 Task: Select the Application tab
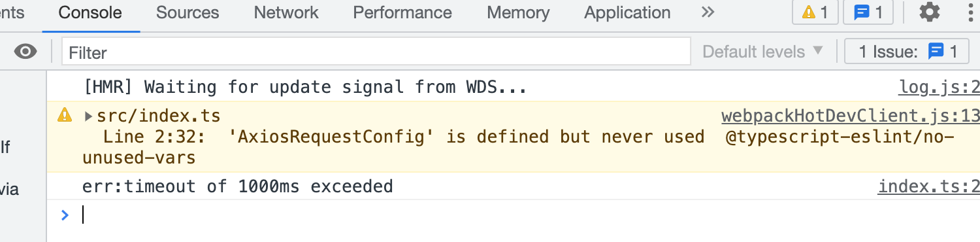pos(627,12)
